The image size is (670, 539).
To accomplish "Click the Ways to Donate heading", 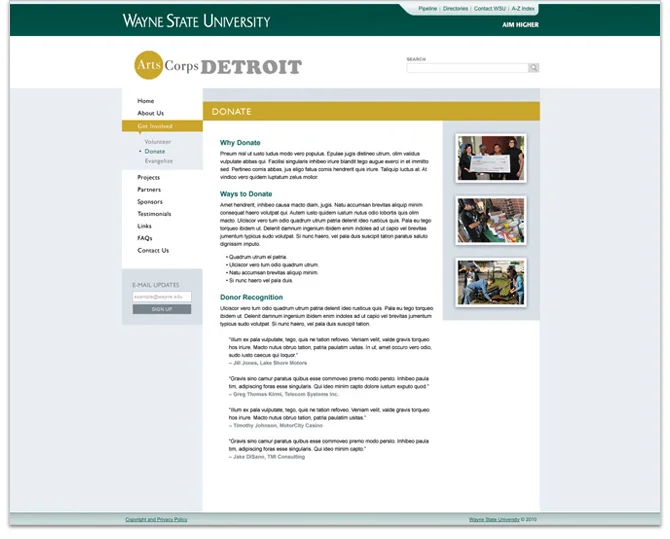I will (246, 194).
